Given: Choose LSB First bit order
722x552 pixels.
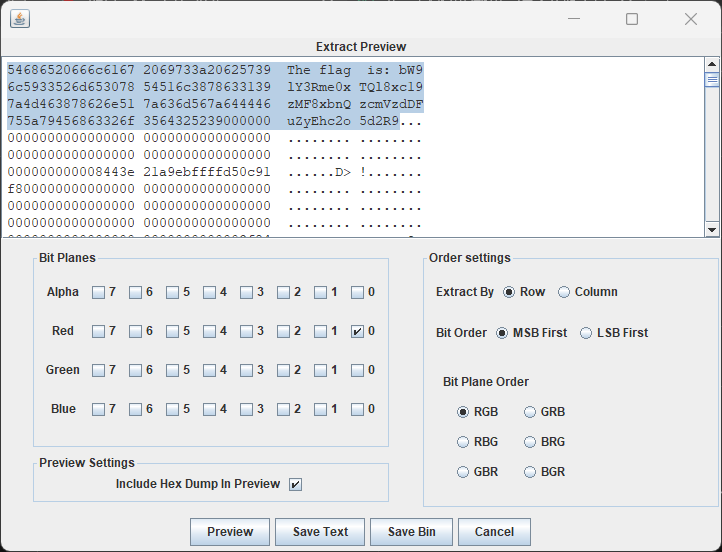Looking at the screenshot, I should click(x=586, y=333).
